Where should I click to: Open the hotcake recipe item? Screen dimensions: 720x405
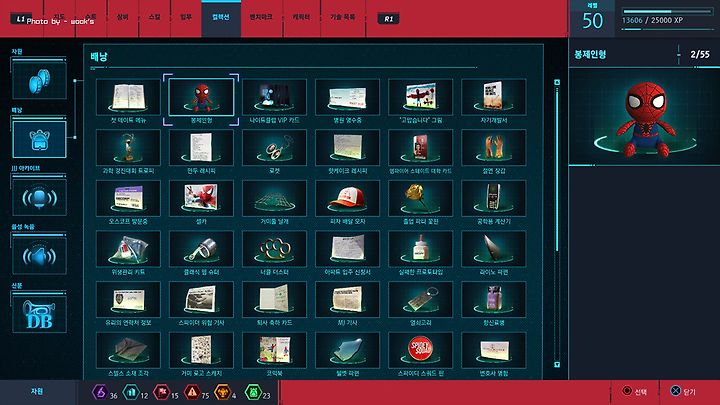coord(348,147)
